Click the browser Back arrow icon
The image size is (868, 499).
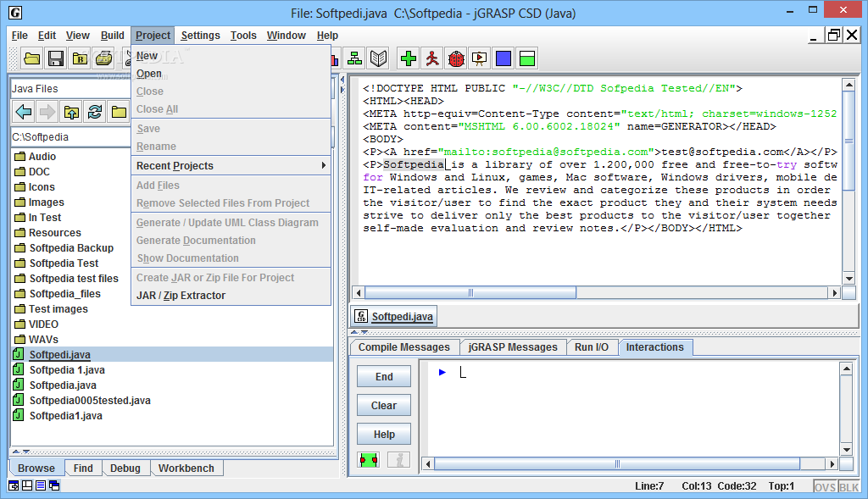[x=24, y=112]
